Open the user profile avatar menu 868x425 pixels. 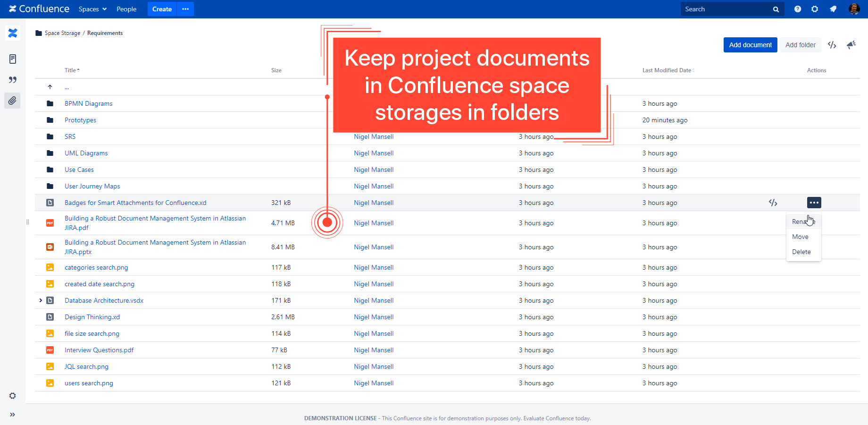click(854, 9)
